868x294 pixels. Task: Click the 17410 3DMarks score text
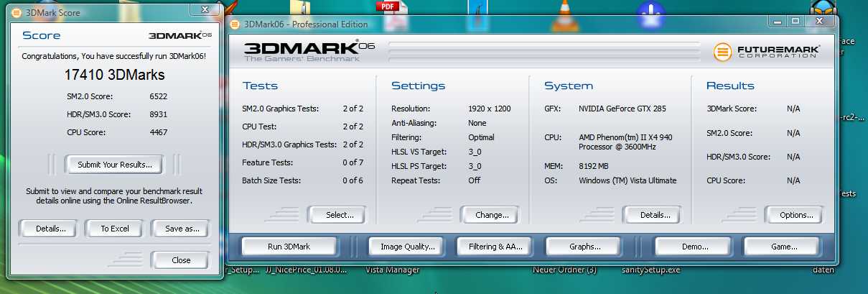[114, 74]
